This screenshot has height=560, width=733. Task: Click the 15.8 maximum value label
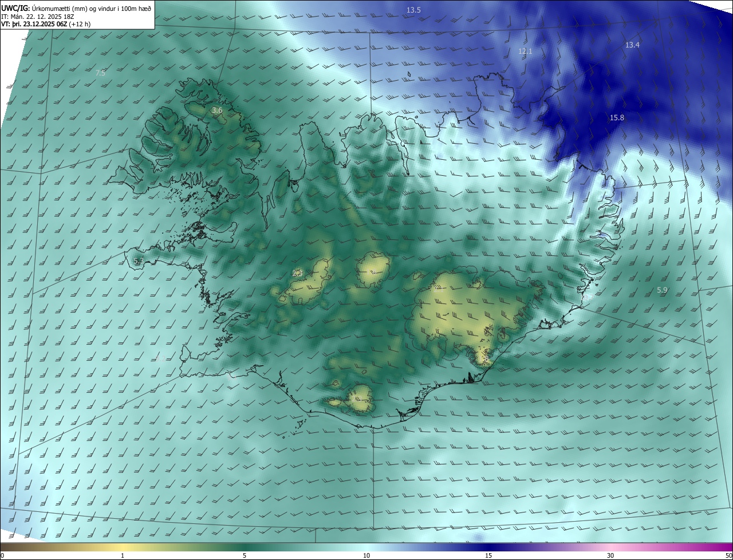pos(617,118)
